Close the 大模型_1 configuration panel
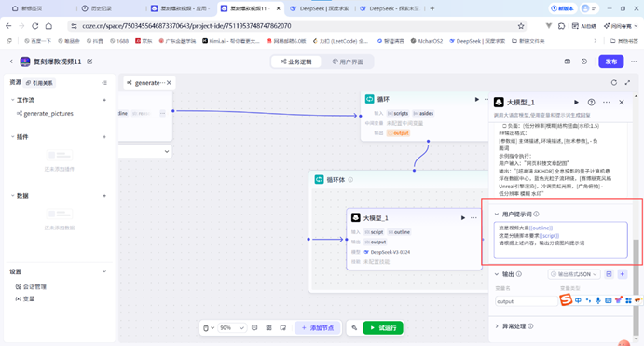Viewport: 644px width, 346px height. coord(622,103)
